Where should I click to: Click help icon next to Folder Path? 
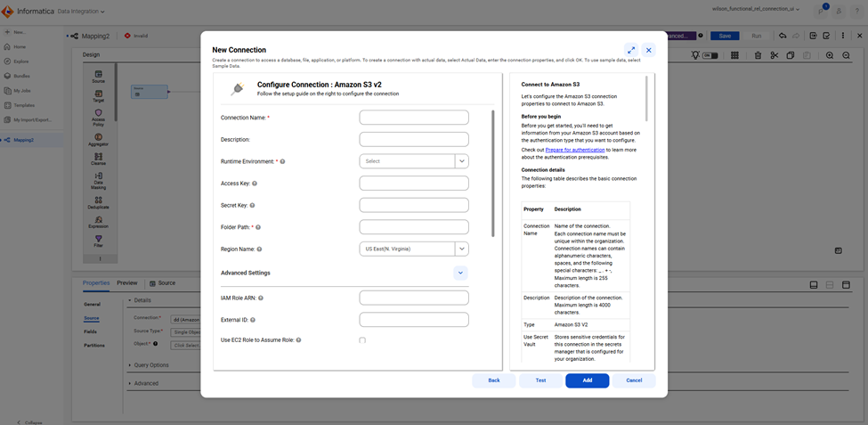click(258, 227)
